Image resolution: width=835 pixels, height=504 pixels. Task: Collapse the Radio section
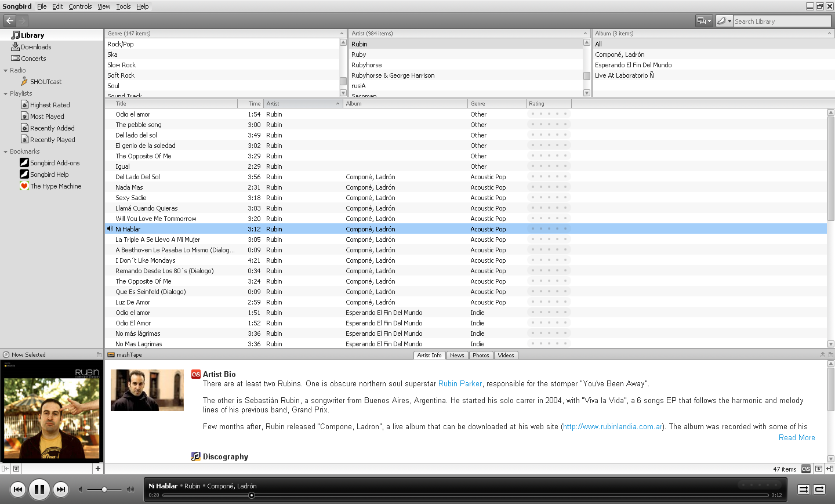point(6,71)
